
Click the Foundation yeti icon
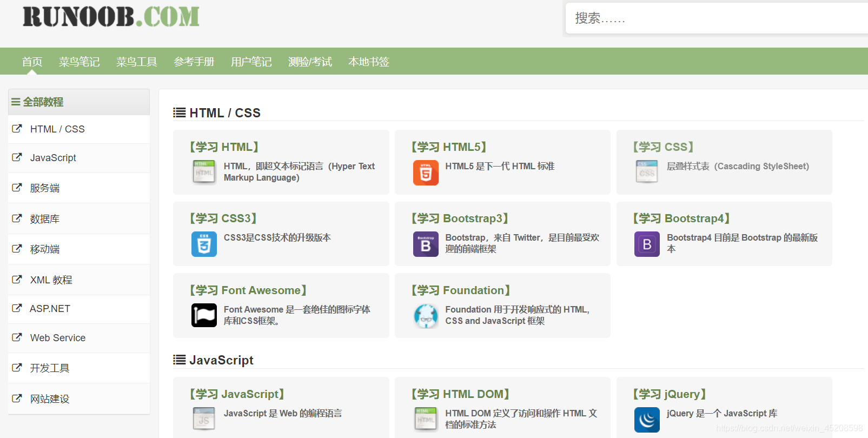[426, 316]
